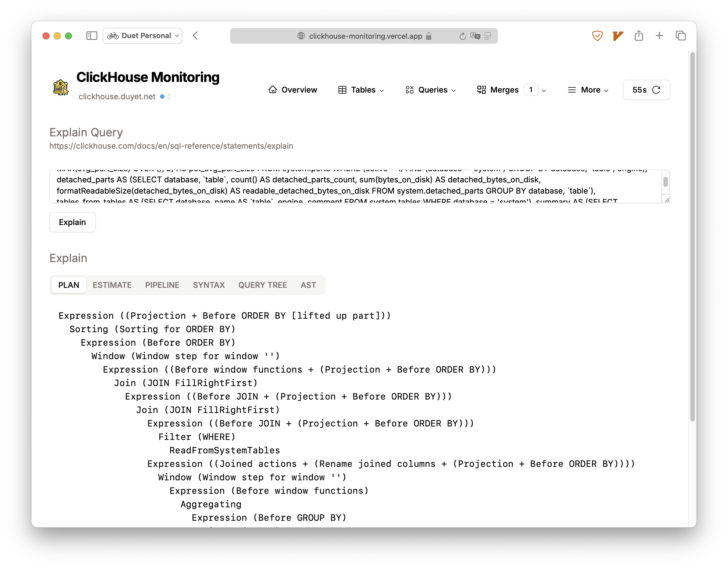Switch to the PIPELINE tab
Viewport: 728px width, 569px height.
pos(162,285)
